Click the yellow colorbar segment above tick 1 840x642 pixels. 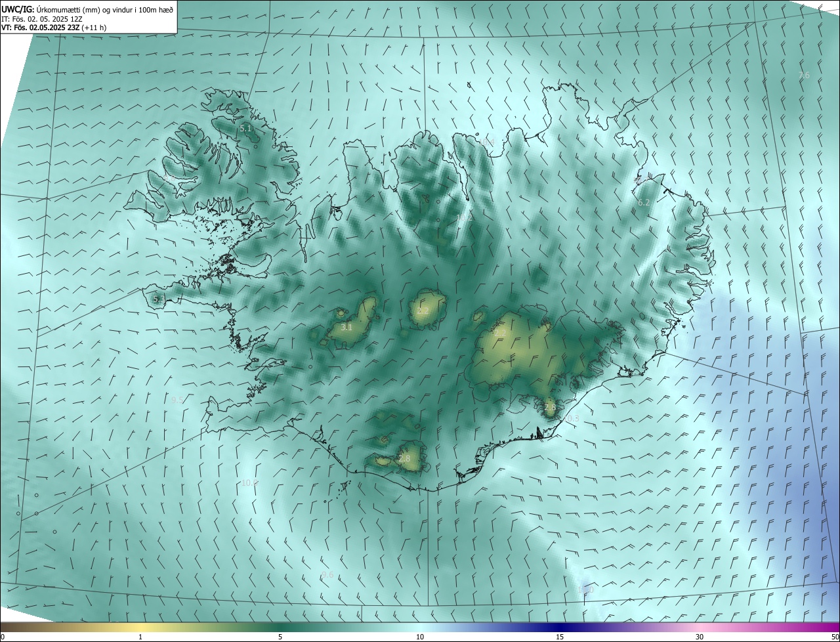click(x=140, y=627)
